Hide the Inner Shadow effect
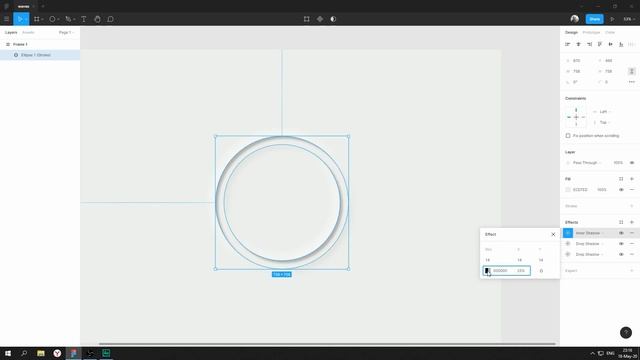The image size is (640, 360). coord(621,233)
